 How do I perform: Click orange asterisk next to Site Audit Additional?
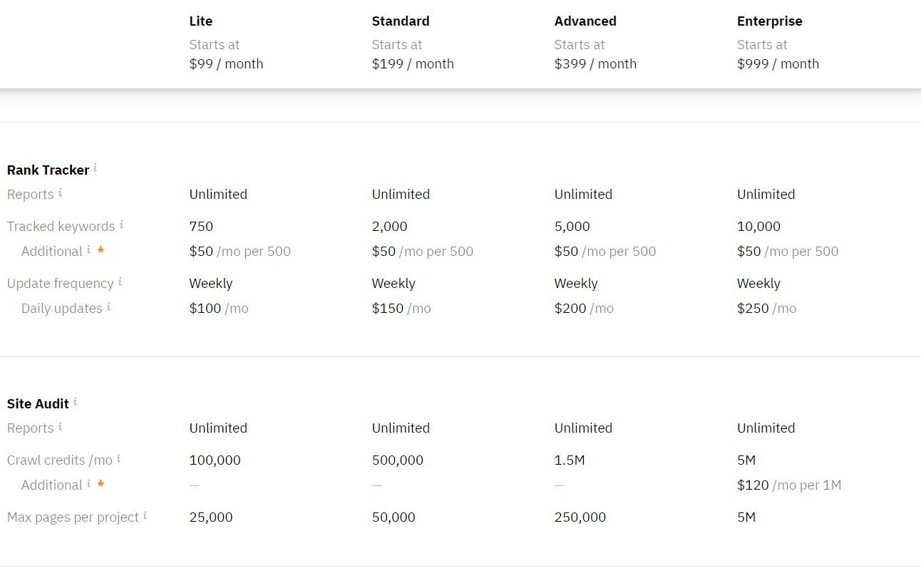101,484
